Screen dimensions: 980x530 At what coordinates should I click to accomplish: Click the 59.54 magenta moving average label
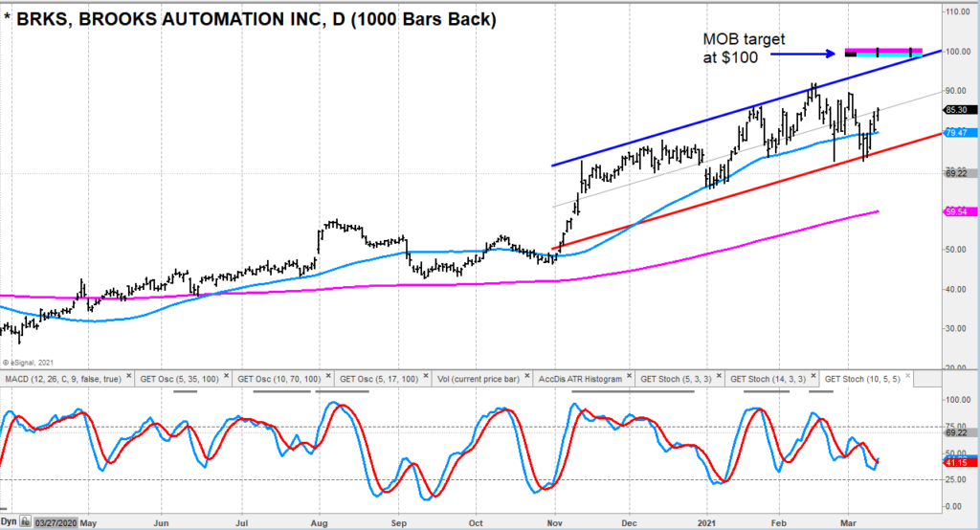pos(958,211)
